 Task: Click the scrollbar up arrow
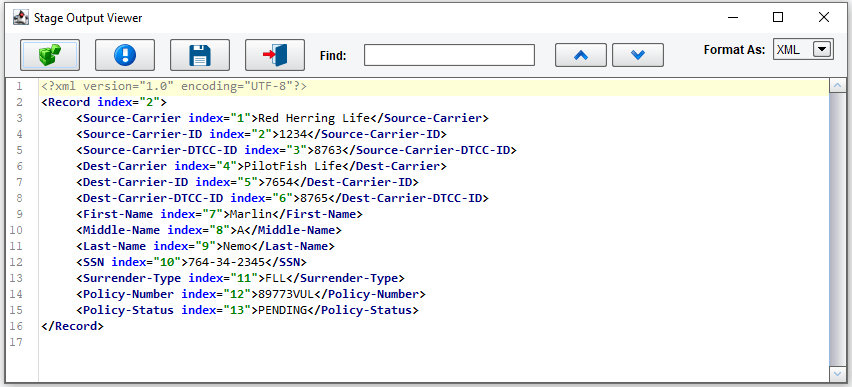(837, 86)
